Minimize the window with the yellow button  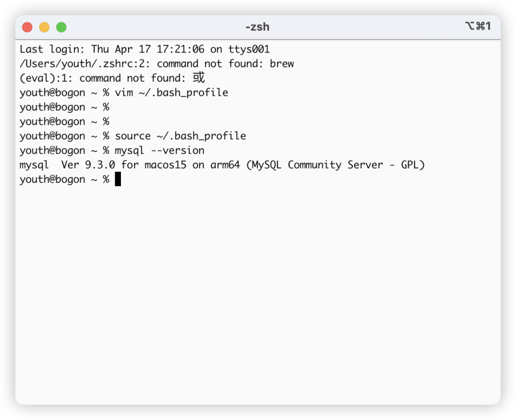(x=44, y=27)
